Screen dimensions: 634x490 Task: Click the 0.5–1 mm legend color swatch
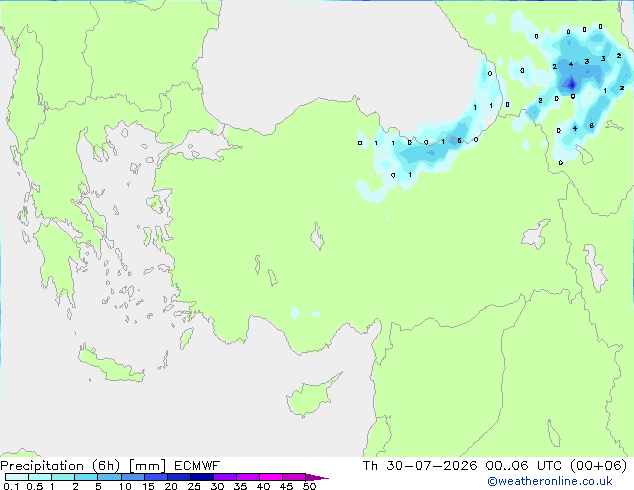click(40, 477)
